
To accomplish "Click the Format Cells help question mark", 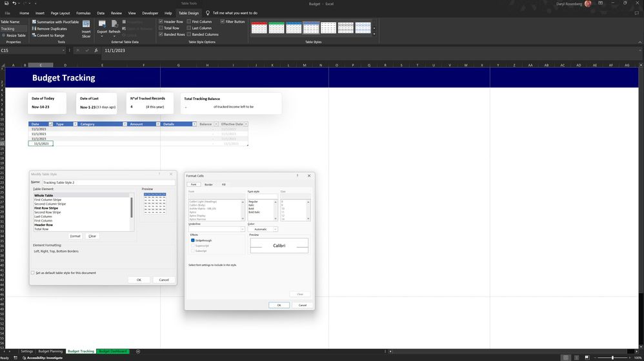I will 297,175.
